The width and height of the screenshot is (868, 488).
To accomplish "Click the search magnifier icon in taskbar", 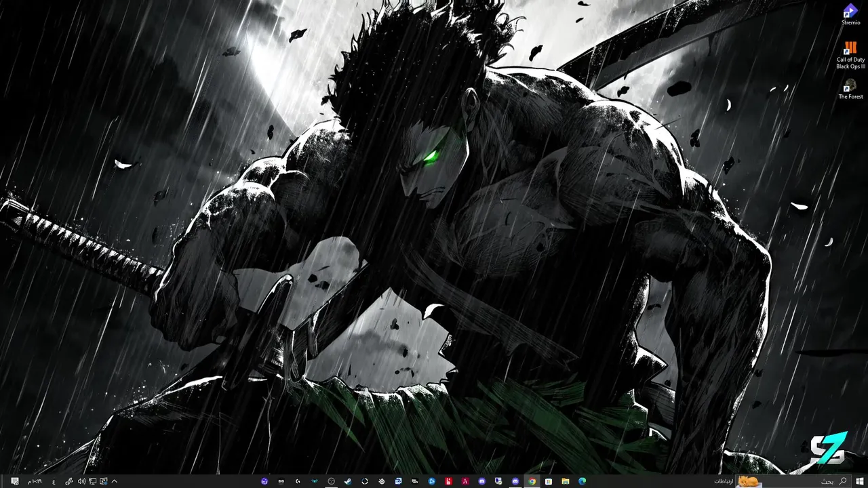I will pos(843,481).
